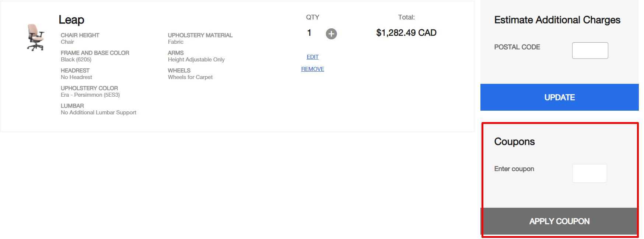The width and height of the screenshot is (644, 239).
Task: Focus the Enter coupon text box
Action: click(x=589, y=173)
